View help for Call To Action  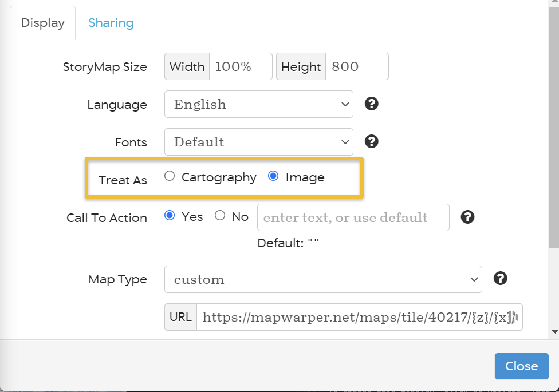point(467,217)
